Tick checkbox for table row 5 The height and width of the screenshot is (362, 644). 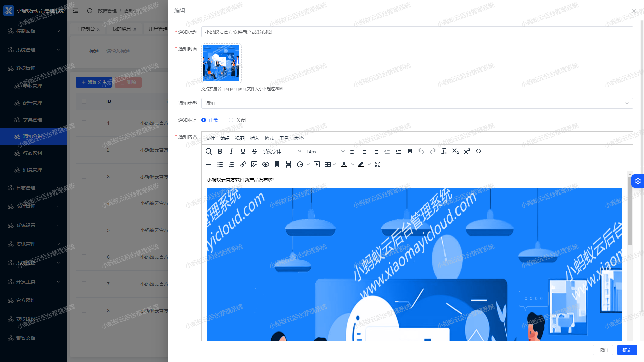point(84,230)
